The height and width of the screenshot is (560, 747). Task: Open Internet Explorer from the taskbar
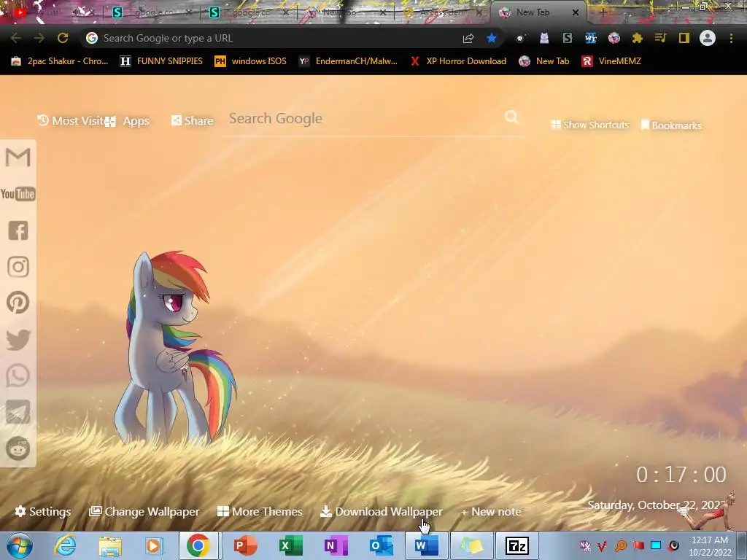[x=65, y=545]
